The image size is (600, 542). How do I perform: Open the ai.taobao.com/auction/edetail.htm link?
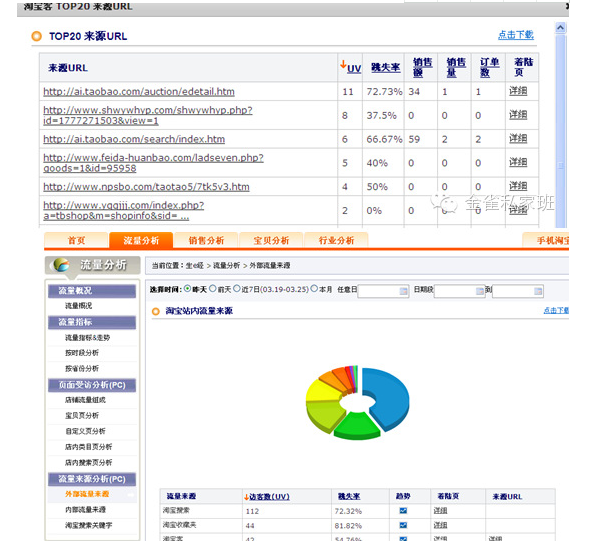click(138, 91)
